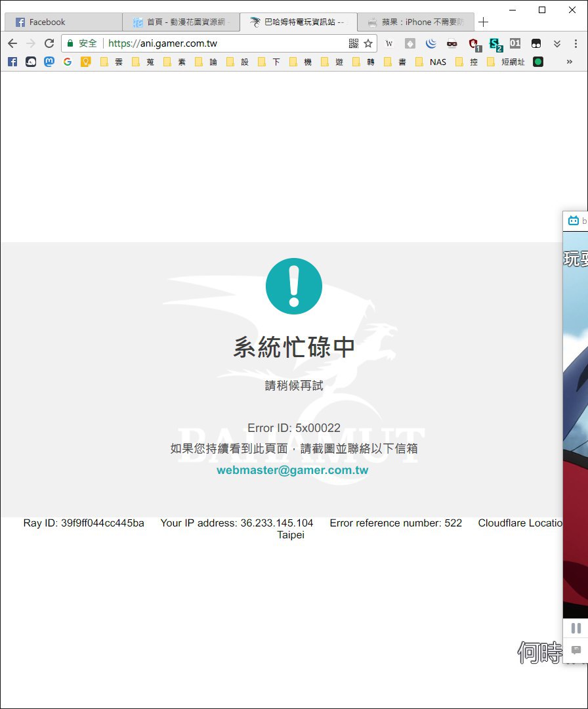Pause the video in side player
Image resolution: width=588 pixels, height=709 pixels.
[x=576, y=628]
